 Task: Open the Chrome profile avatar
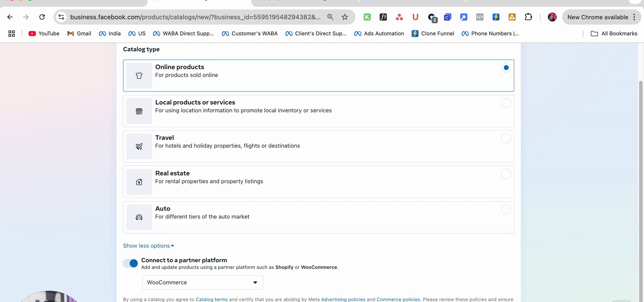(x=552, y=17)
